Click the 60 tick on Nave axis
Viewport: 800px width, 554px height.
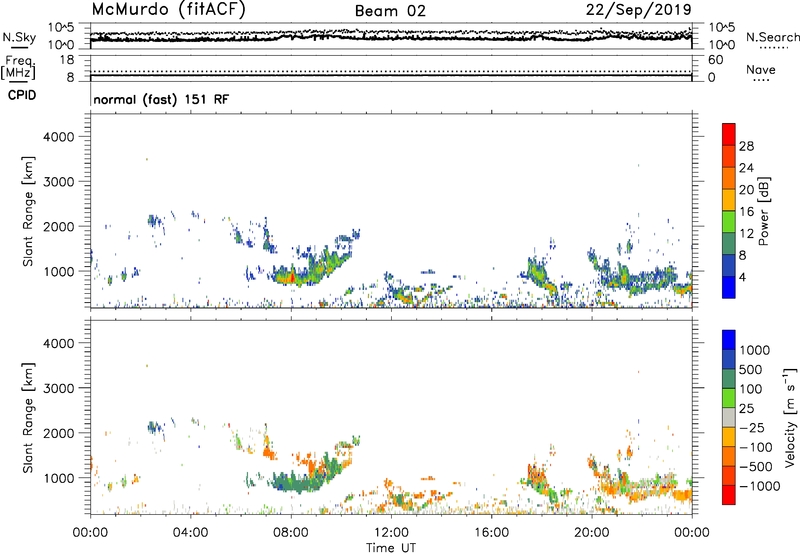tap(715, 60)
